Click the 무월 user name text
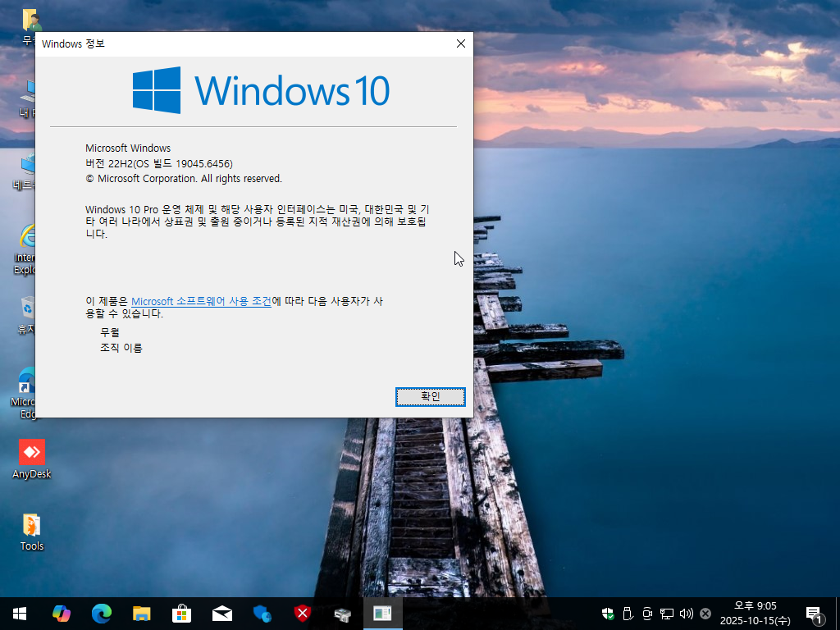840x630 pixels. 110,332
